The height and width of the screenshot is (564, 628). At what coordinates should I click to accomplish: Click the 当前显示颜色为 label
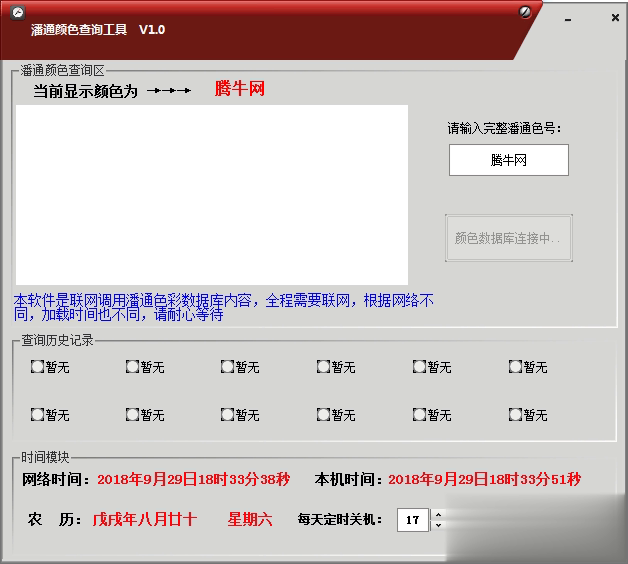tap(85, 91)
